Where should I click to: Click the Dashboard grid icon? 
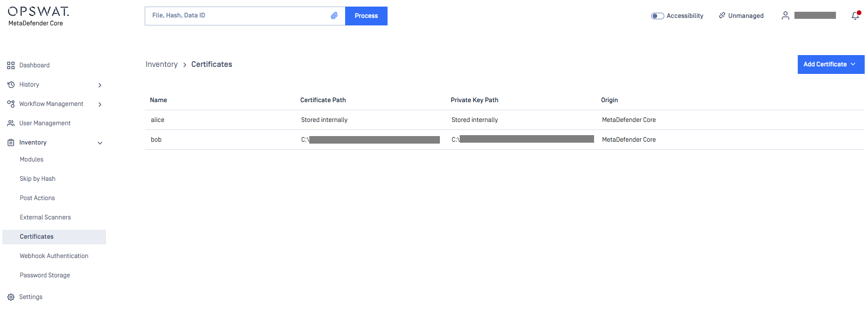click(x=11, y=65)
